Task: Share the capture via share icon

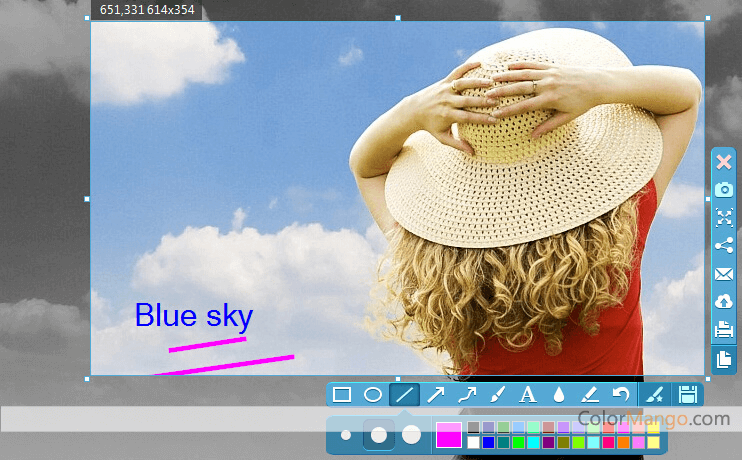Action: [x=724, y=246]
